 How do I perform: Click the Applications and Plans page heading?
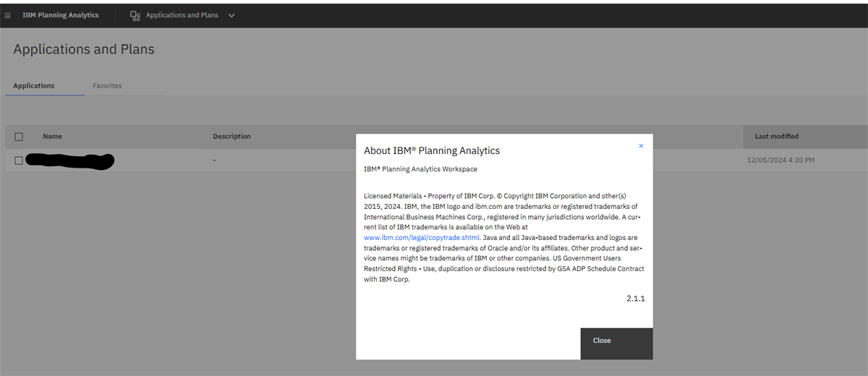[84, 49]
